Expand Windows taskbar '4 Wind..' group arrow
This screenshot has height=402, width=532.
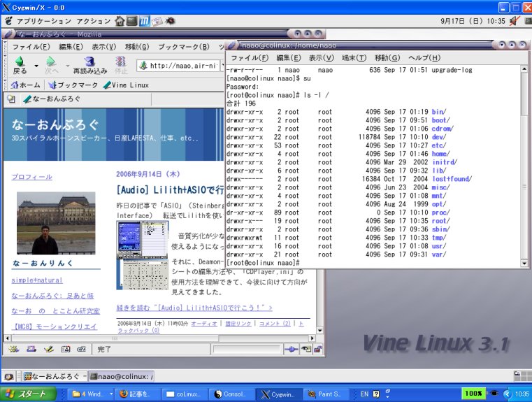click(x=111, y=394)
